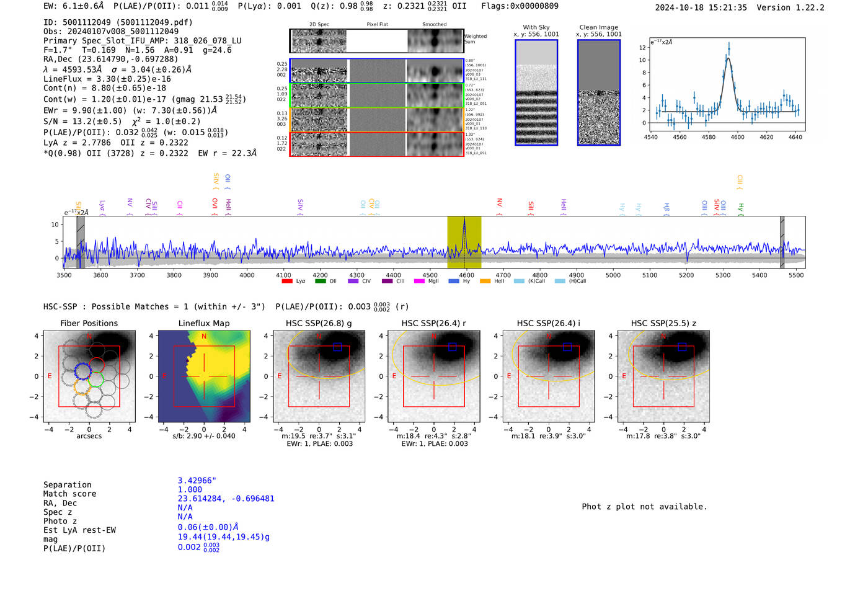
Task: Click the (H)CaII legend swatch
Action: [560, 281]
